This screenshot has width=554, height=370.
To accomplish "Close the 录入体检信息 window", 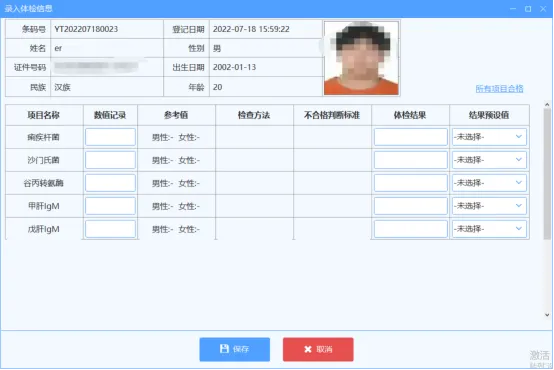I will [543, 8].
